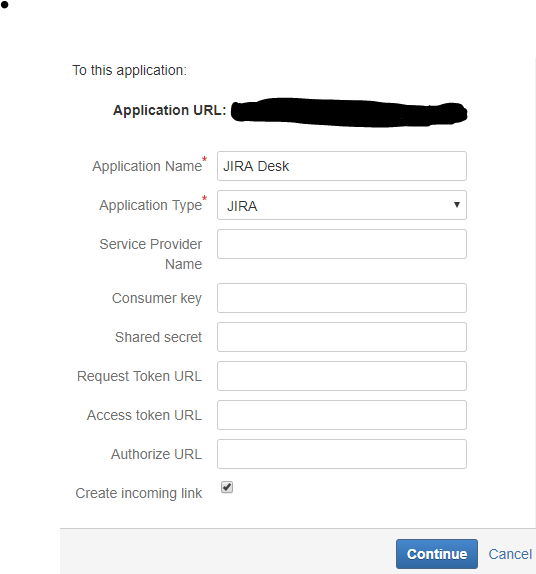536x574 pixels.
Task: Click the blue Continue button
Action: (436, 554)
